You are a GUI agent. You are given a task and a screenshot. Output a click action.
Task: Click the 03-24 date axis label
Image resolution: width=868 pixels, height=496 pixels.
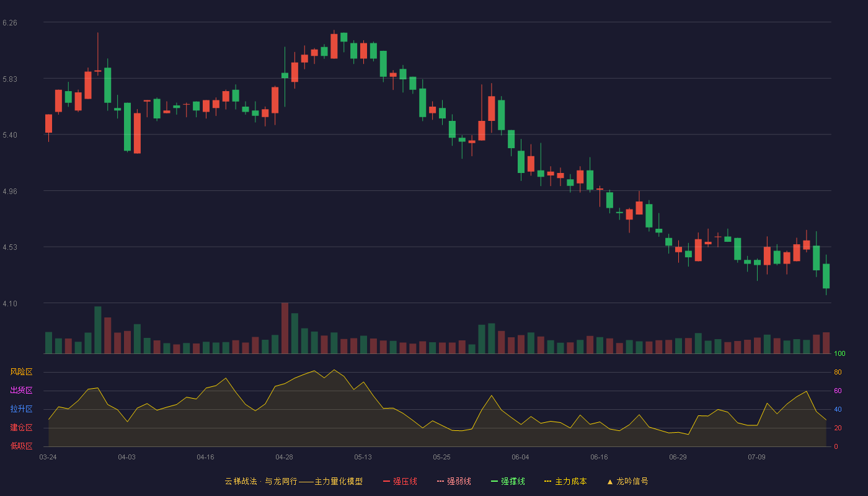pyautogui.click(x=48, y=457)
